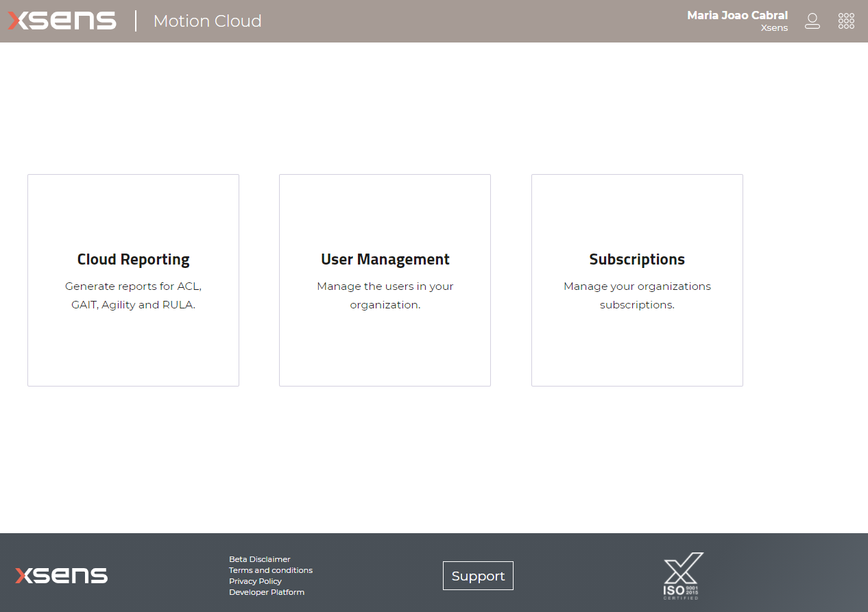The height and width of the screenshot is (612, 868).
Task: Open the Subscriptions card
Action: pyautogui.click(x=637, y=280)
